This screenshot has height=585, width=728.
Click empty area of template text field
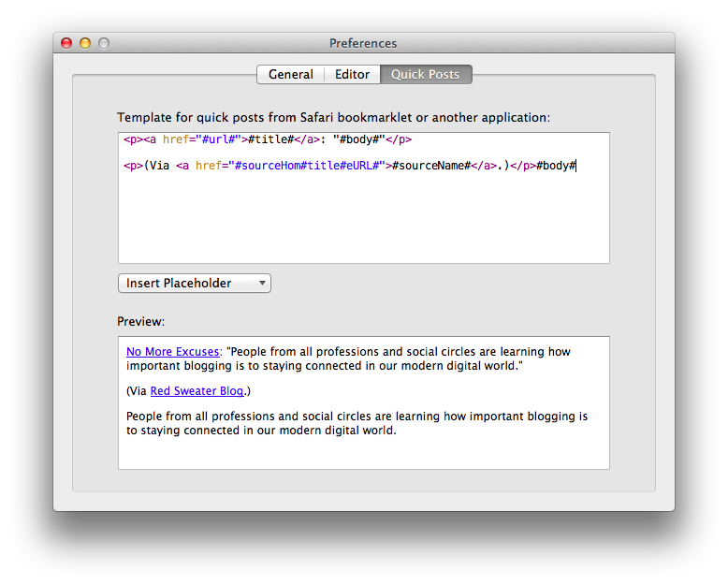(x=363, y=225)
